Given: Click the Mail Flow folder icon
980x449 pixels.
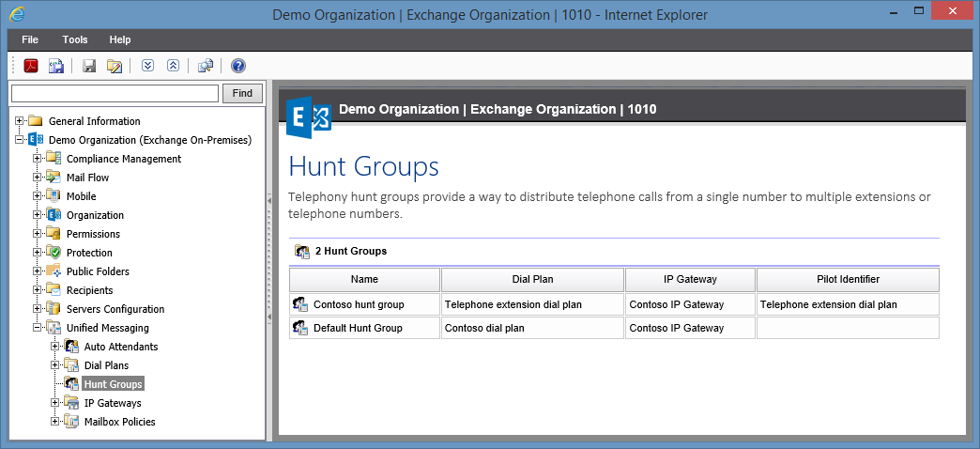Looking at the screenshot, I should tap(54, 177).
